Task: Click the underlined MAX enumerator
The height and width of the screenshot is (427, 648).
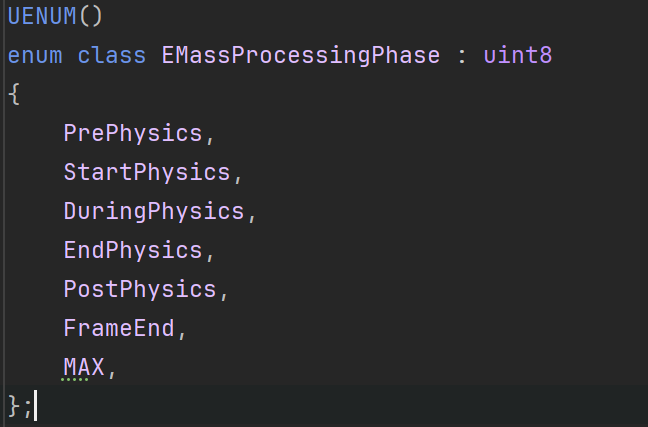Action: coord(84,367)
